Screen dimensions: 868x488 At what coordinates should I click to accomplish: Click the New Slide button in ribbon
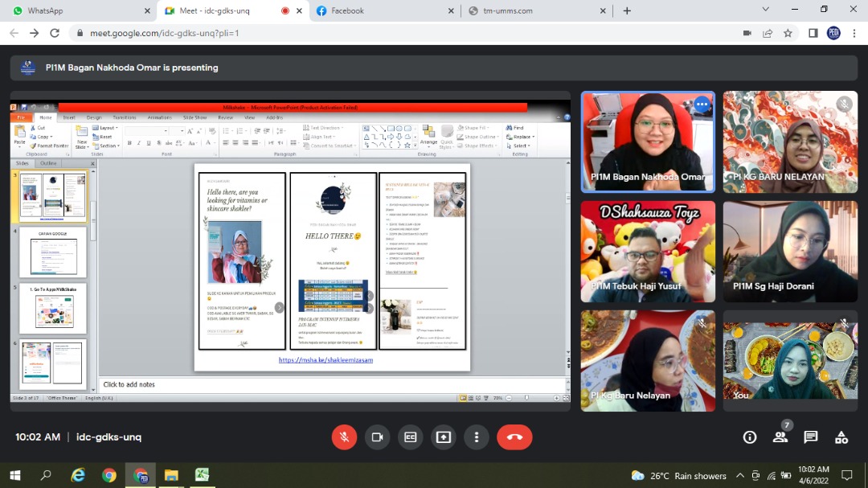pyautogui.click(x=81, y=137)
